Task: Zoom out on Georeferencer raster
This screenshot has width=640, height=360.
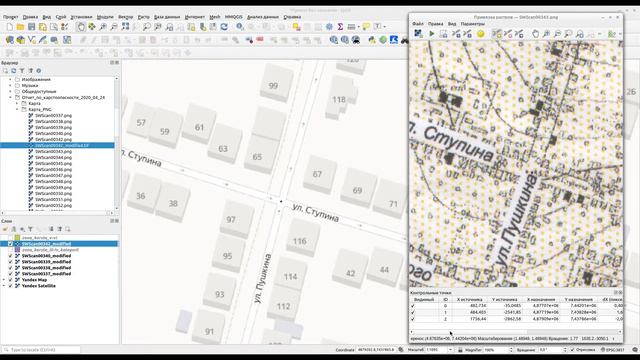Action: [x=557, y=34]
